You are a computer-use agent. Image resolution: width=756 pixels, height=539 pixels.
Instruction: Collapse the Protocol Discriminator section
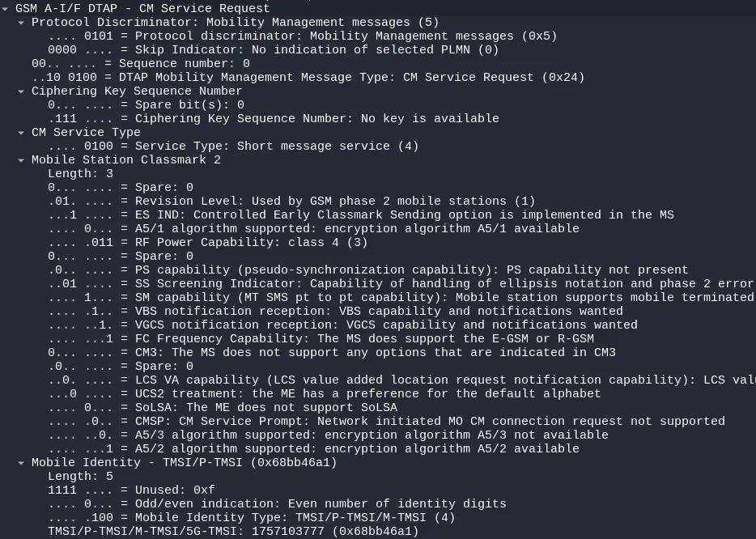point(22,23)
